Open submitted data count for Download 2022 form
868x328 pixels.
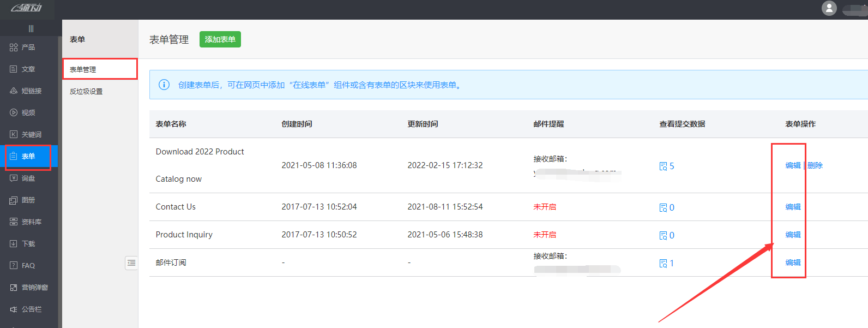pos(666,166)
